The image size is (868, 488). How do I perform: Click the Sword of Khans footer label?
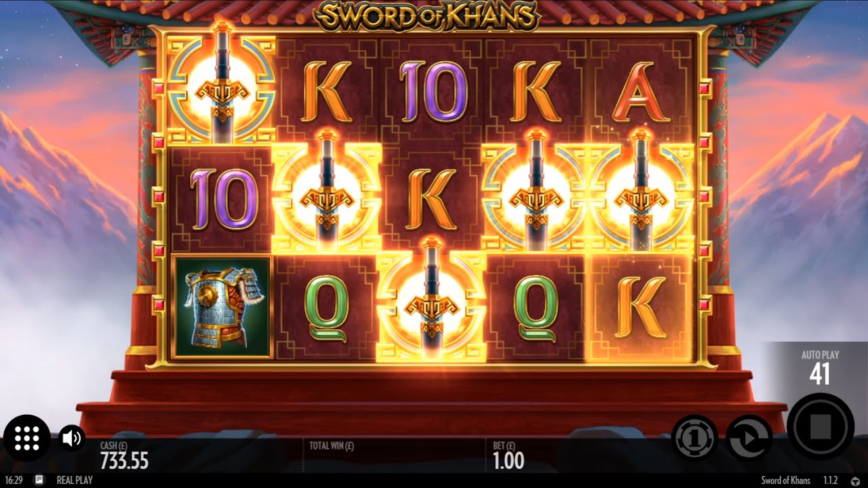[x=785, y=481]
